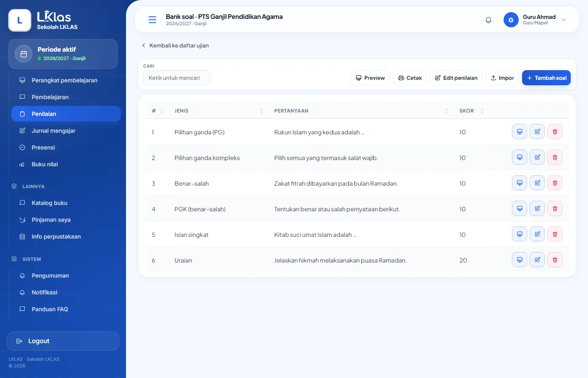Edit the Uraian question
Screen dimensions: 588x378
(x=537, y=260)
